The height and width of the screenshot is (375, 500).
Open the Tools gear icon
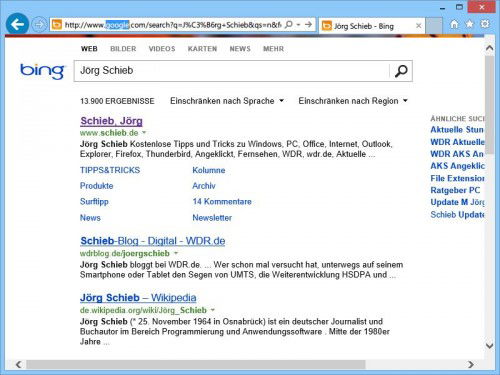(485, 24)
